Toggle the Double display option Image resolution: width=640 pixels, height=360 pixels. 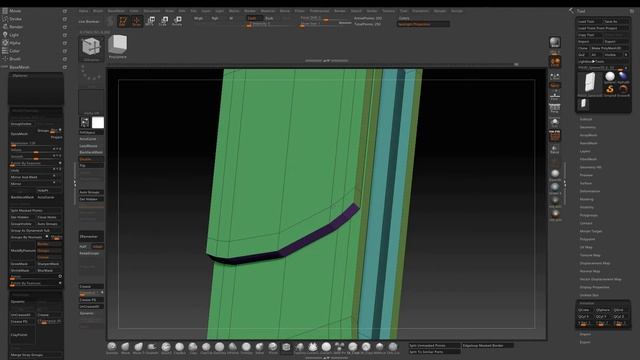point(91,159)
